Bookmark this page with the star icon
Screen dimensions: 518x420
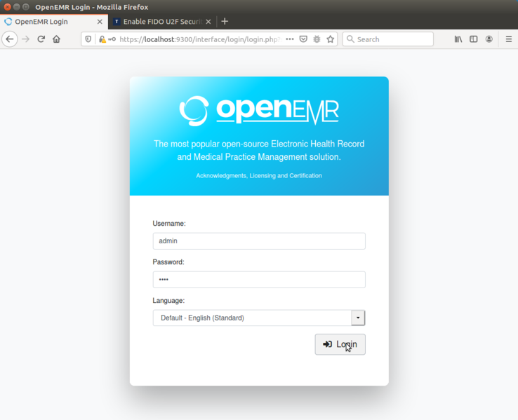[331, 39]
